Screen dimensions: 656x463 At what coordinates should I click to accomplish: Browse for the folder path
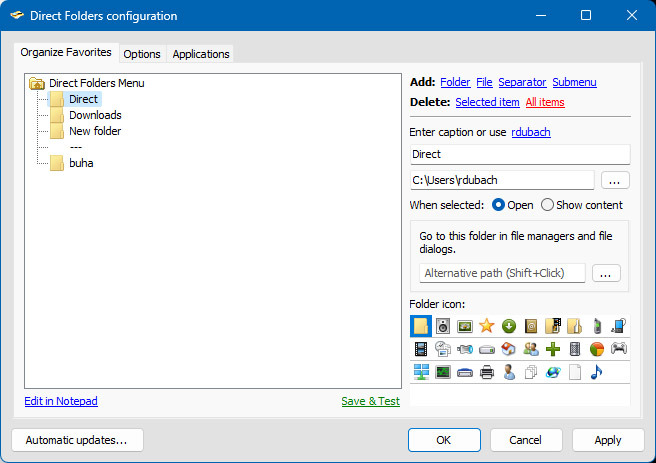point(615,180)
